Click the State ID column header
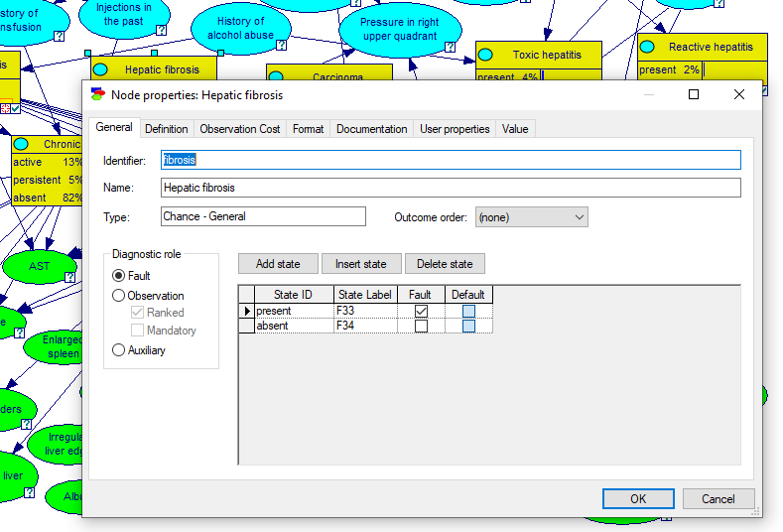This screenshot has height=532, width=783. [294, 295]
